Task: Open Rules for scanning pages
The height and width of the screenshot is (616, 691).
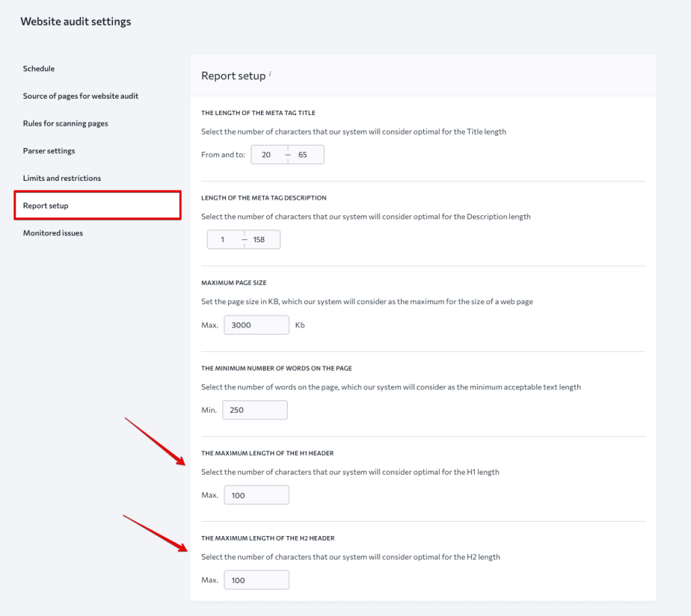Action: [67, 123]
